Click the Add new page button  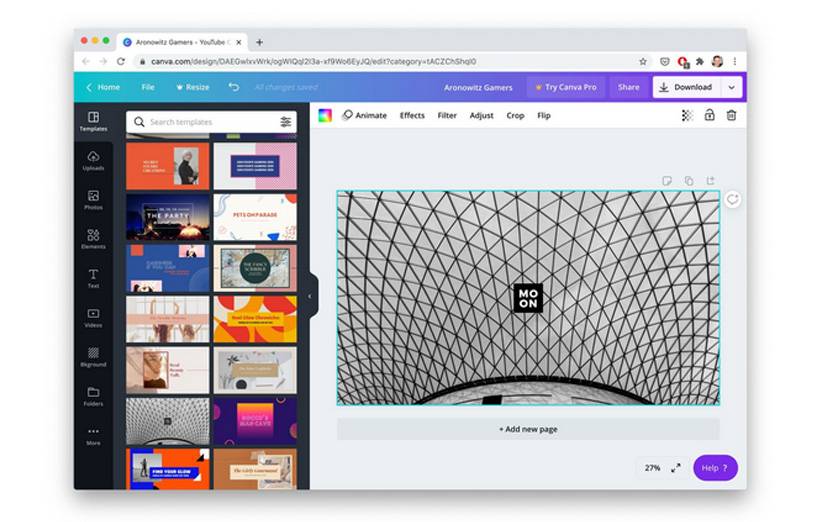pos(528,429)
